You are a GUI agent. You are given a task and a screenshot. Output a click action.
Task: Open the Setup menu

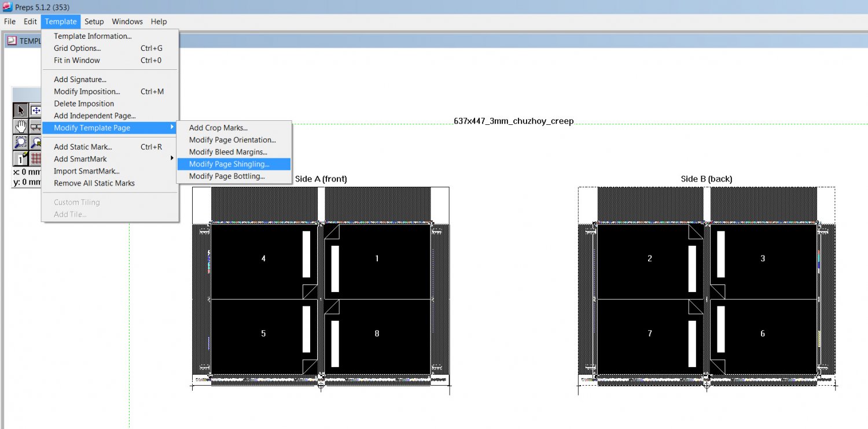point(94,21)
